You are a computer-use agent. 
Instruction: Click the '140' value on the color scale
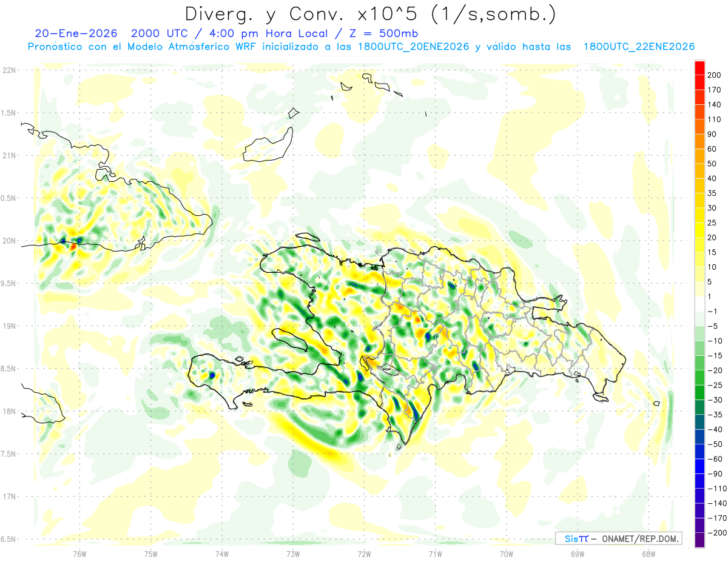(714, 105)
